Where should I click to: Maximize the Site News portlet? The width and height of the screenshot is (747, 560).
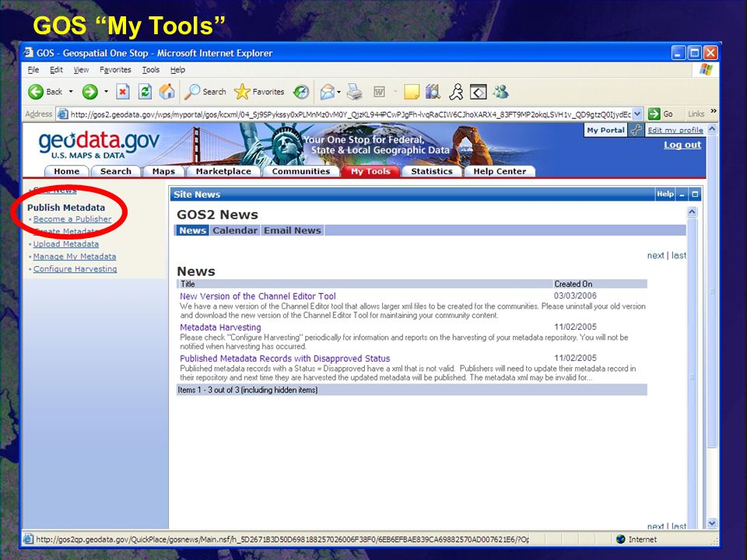click(695, 194)
